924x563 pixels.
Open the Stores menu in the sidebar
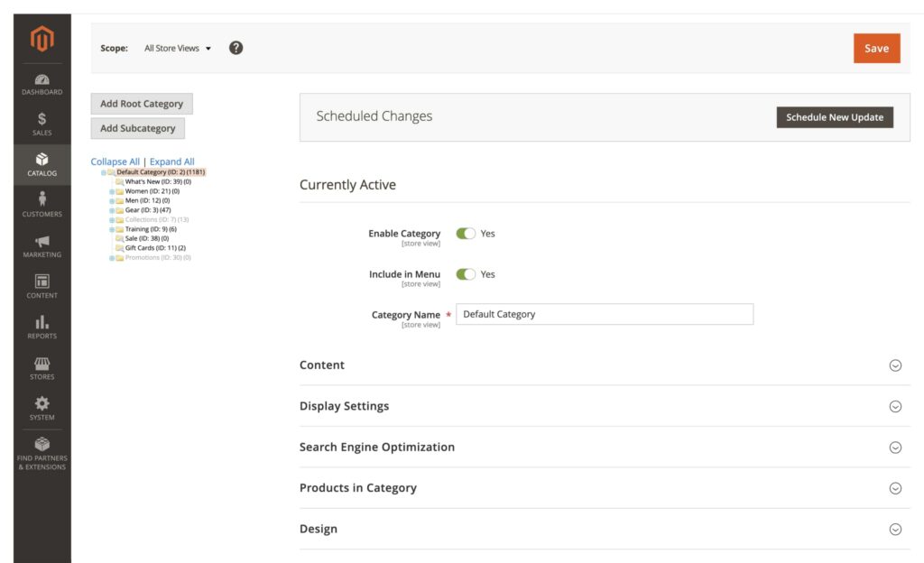(42, 368)
